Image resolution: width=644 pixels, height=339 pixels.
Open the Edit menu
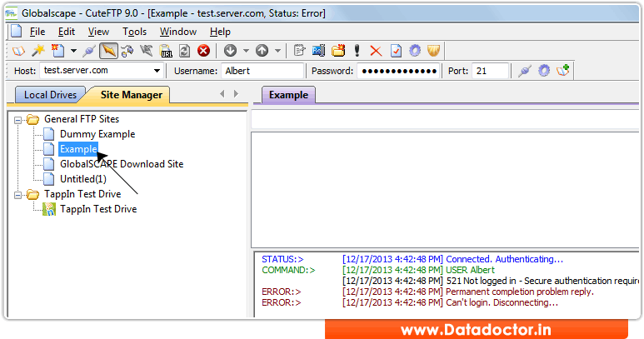point(67,32)
